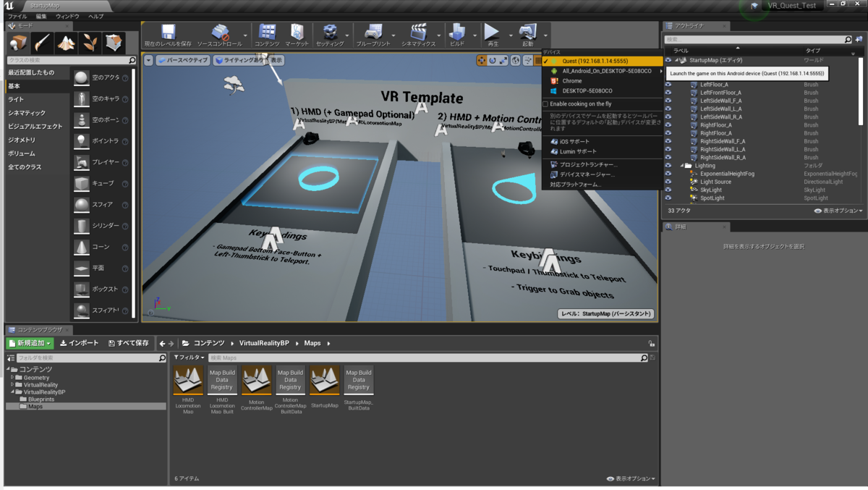The image size is (868, 490).
Task: Toggle the sources panel icon beside folder search
Action: click(11, 358)
